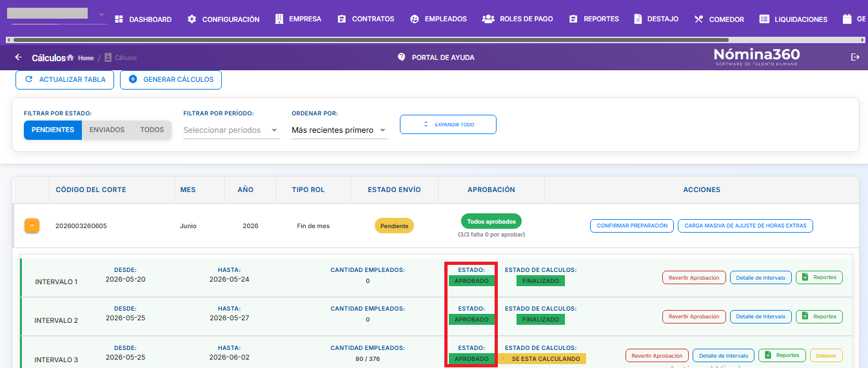This screenshot has width=868, height=368.
Task: Open the company selector dropdown arrow
Action: click(101, 14)
